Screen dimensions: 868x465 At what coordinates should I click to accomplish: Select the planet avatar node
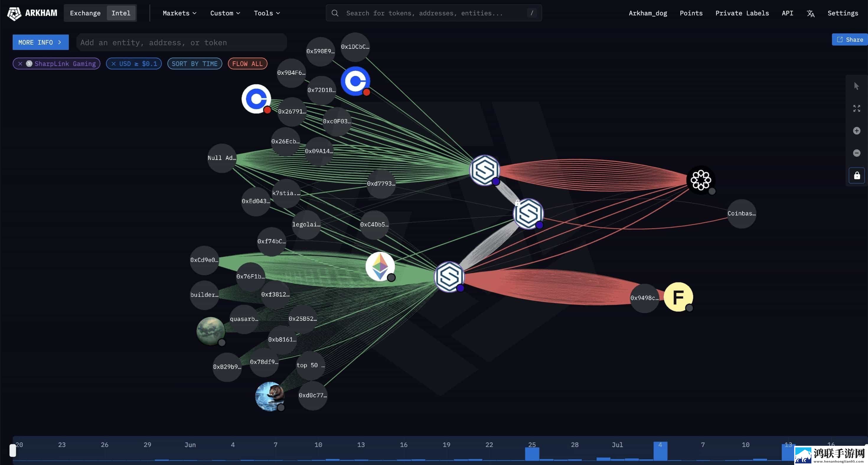211,331
